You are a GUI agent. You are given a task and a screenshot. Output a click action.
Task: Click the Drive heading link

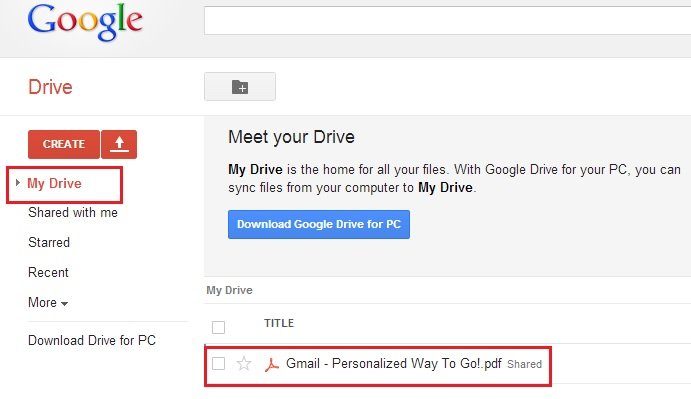50,87
